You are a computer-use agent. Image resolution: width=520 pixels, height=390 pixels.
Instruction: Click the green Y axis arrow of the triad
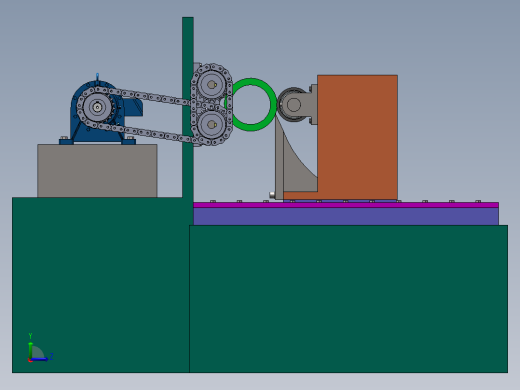30,350
